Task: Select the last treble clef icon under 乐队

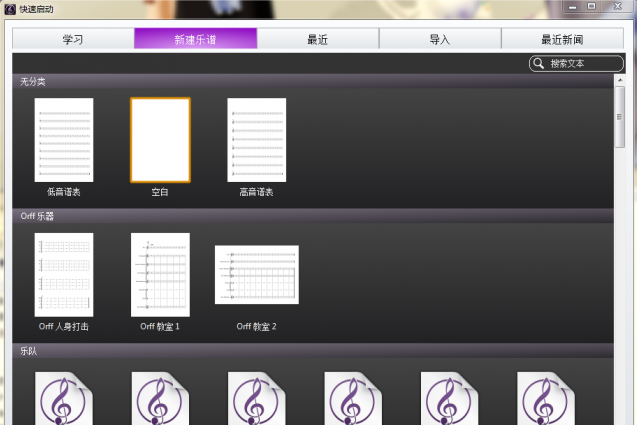Action: (x=546, y=399)
